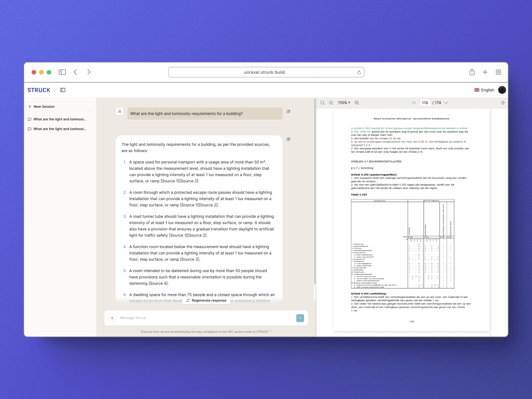Copy the assistant response text
Image resolution: width=532 pixels, height=399 pixels.
click(288, 139)
